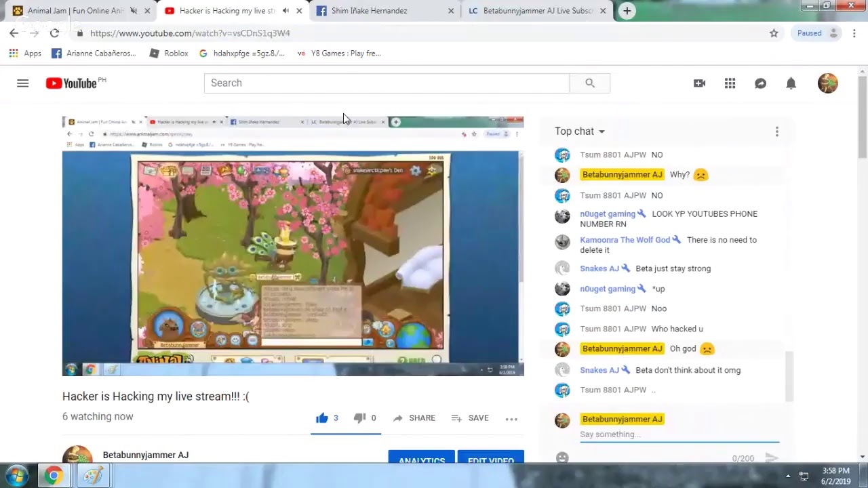Bookmark this page with the star

[774, 33]
